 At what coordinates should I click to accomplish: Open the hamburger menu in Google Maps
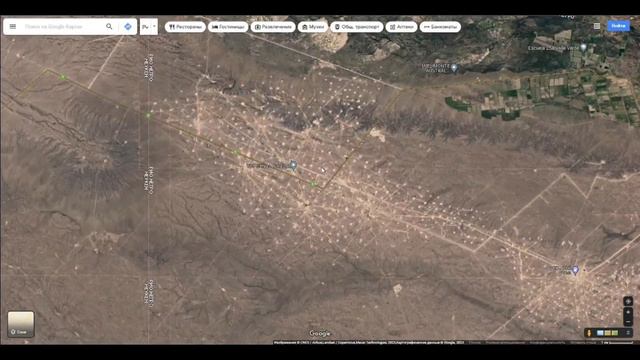click(x=13, y=27)
